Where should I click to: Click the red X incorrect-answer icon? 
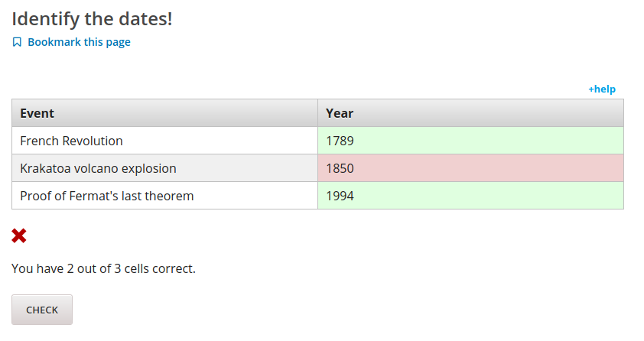(19, 236)
